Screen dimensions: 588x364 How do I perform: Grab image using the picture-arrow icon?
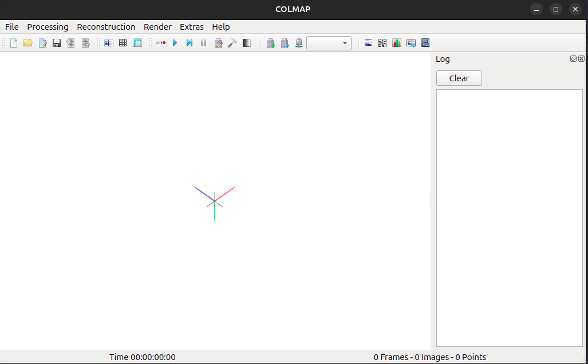coord(411,43)
